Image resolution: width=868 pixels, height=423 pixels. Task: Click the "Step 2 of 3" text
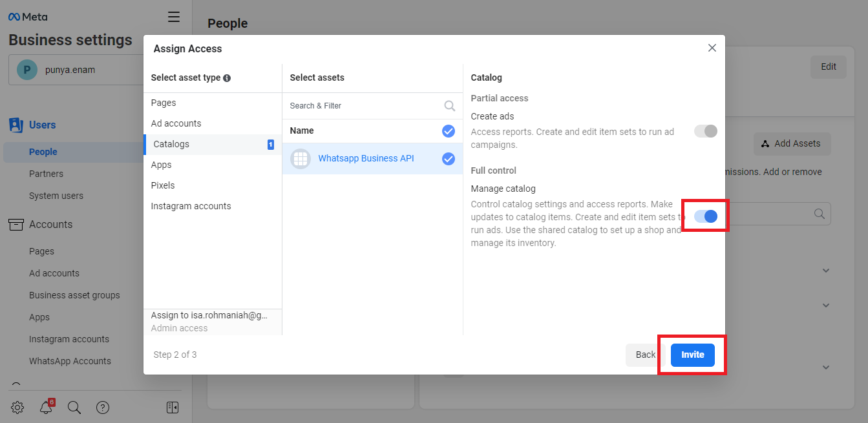click(x=175, y=355)
